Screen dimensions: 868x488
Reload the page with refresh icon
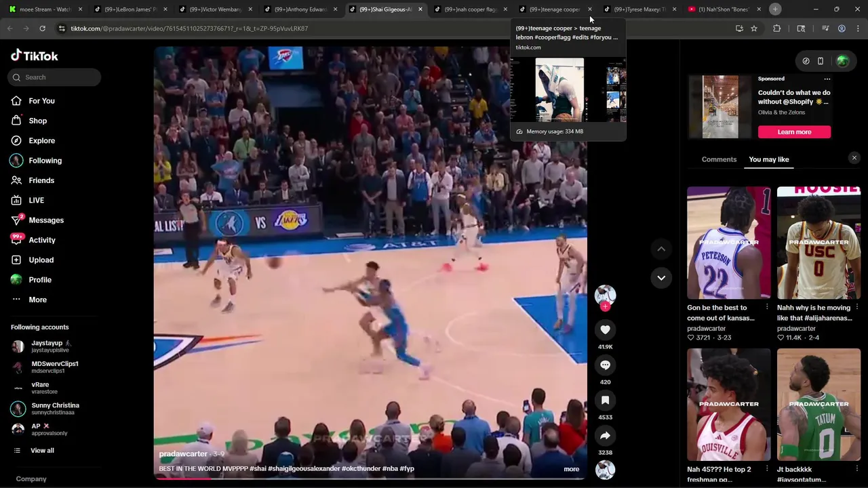click(42, 28)
